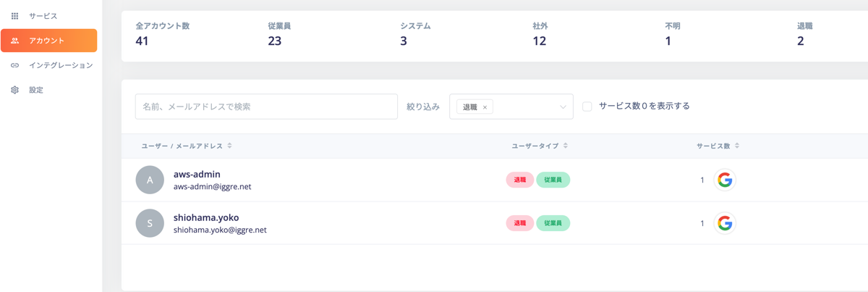This screenshot has height=292, width=868.
Task: Expand the 絞り込み dropdown chevron
Action: coord(563,107)
